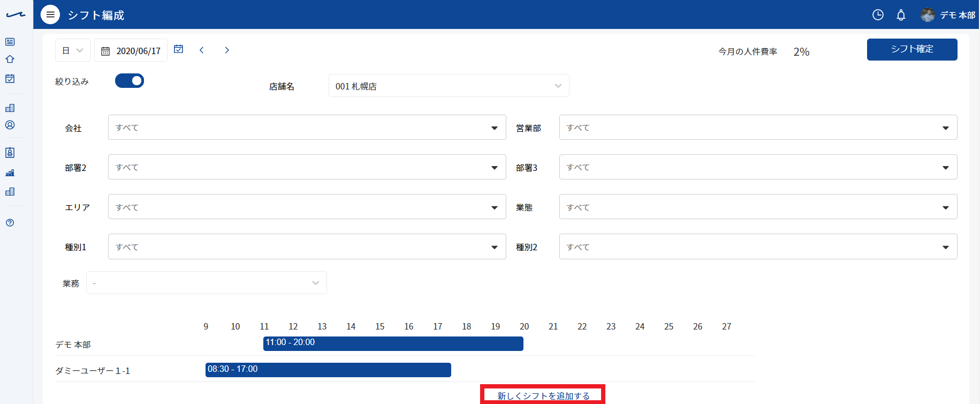Open the bar chart sidebar icon
980x404 pixels.
click(10, 173)
